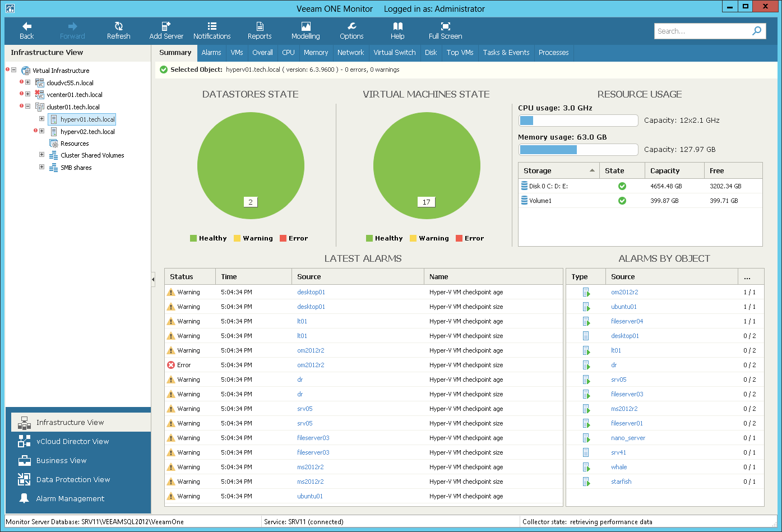
Task: Click the Disk 0 C: D: E: storage icon
Action: pos(524,186)
